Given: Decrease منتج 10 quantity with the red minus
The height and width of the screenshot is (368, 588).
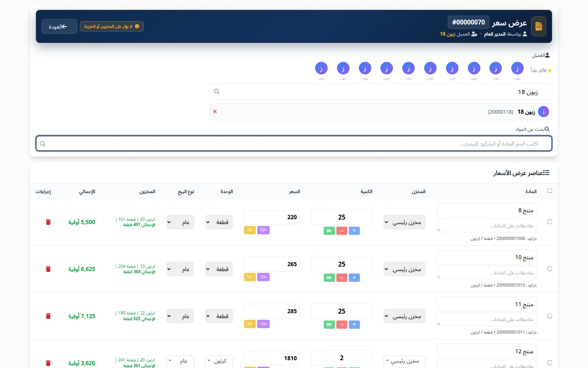Looking at the screenshot, I should (342, 278).
